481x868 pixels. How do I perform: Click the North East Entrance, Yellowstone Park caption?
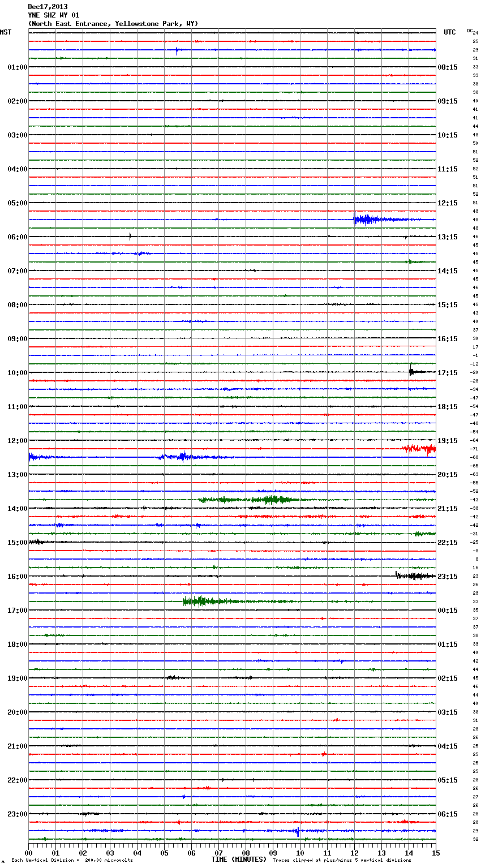113,24
